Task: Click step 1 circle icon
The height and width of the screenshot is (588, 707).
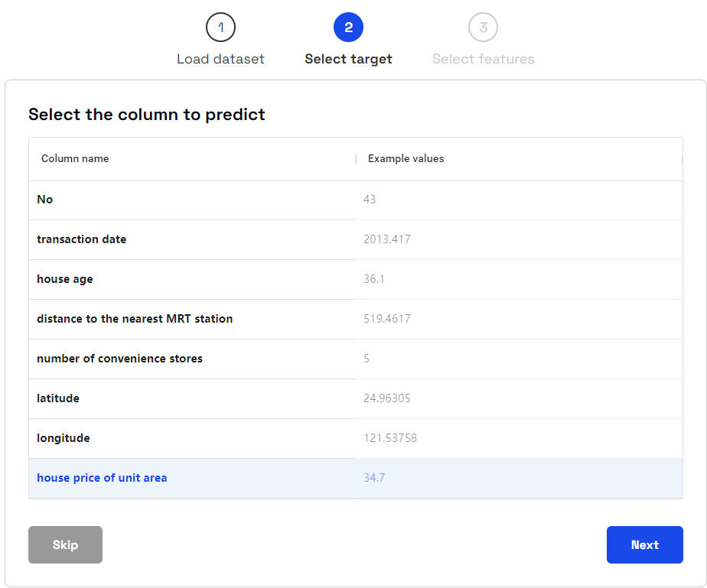Action: [x=220, y=28]
